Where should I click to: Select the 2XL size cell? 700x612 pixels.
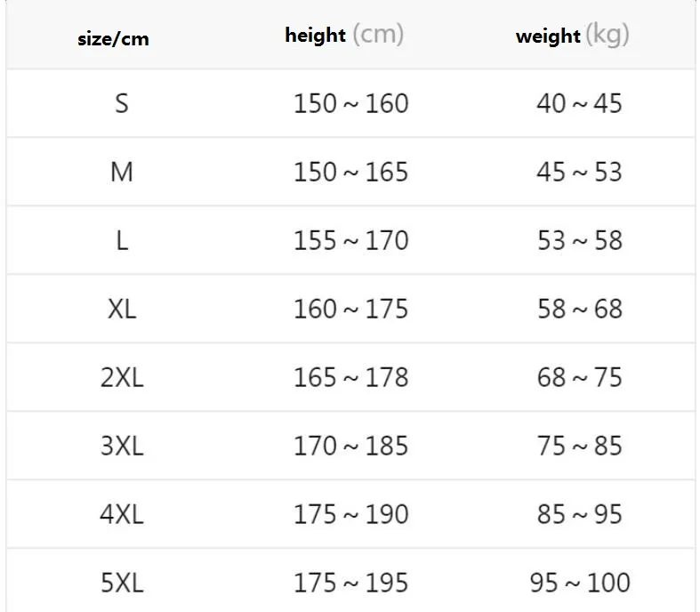[x=122, y=377]
